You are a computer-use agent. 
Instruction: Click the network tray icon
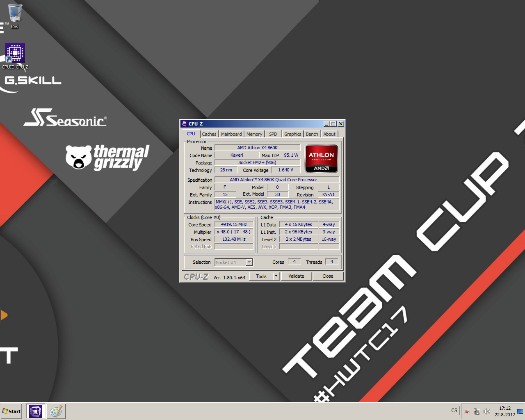(477, 411)
